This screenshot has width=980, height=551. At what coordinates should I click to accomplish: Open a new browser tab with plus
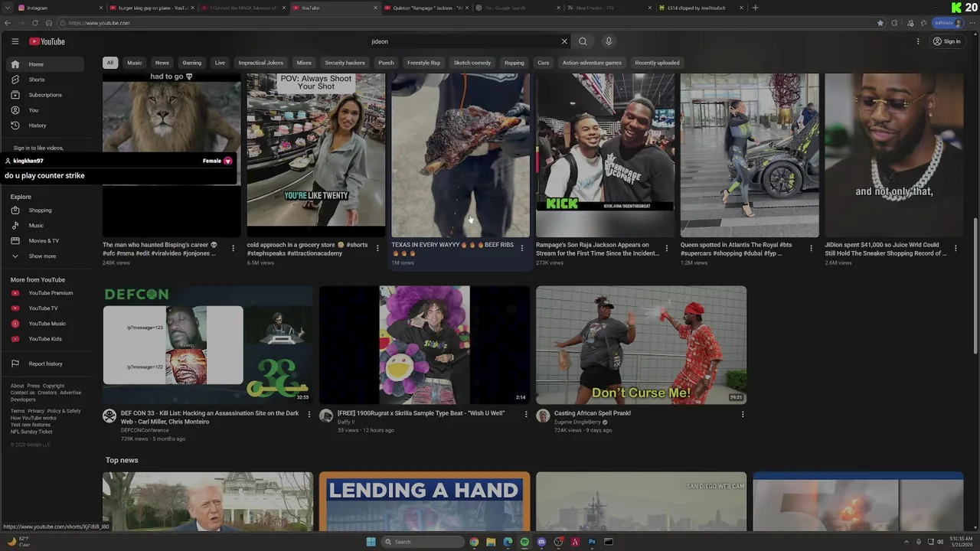pyautogui.click(x=755, y=8)
